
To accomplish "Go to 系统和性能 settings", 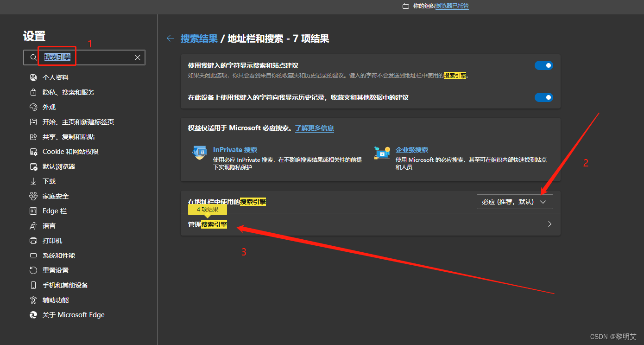I will 59,256.
